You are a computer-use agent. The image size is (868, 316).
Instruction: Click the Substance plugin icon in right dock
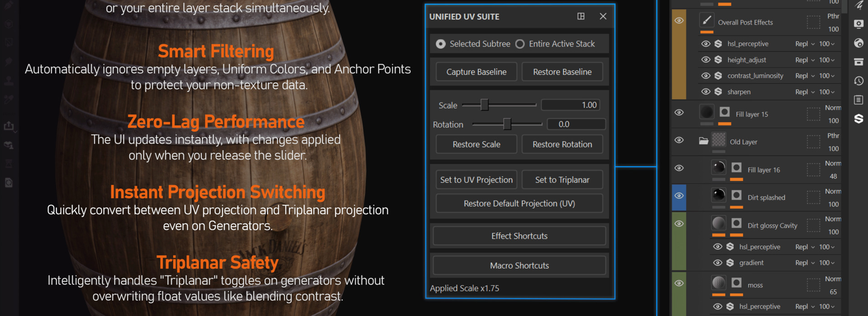click(x=859, y=119)
